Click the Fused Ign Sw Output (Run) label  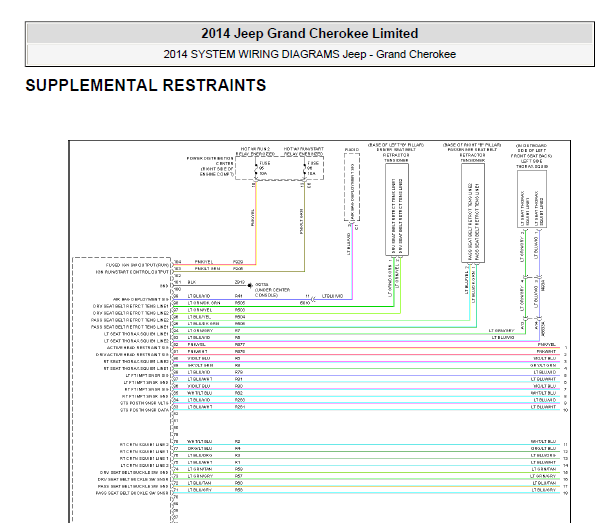pyautogui.click(x=137, y=265)
